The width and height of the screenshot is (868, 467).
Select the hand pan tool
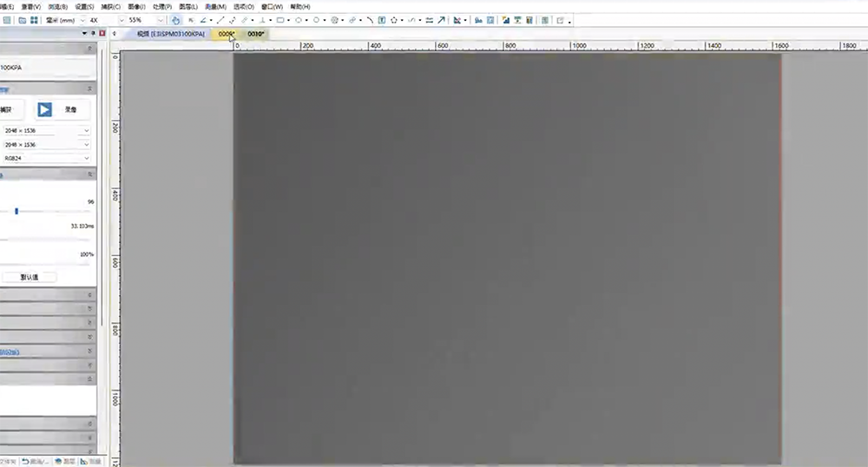click(x=176, y=20)
